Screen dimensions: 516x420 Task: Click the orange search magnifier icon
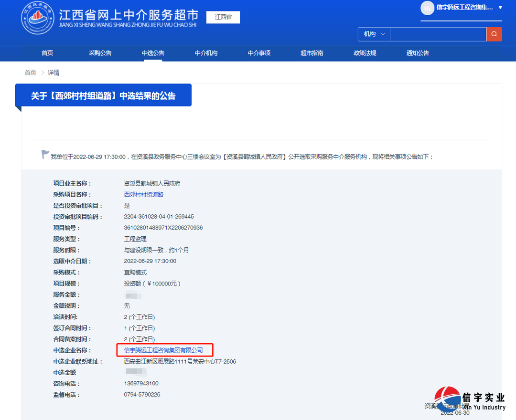494,34
